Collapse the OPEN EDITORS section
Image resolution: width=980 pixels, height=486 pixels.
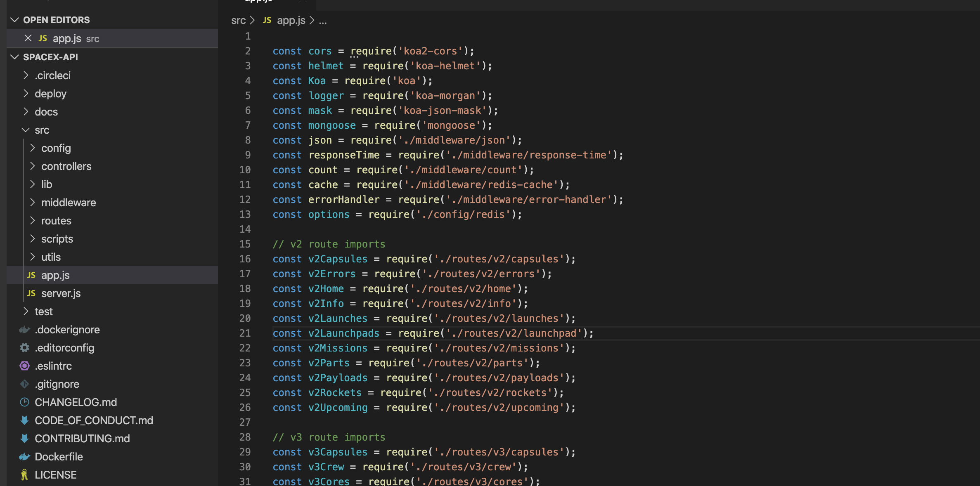point(15,20)
